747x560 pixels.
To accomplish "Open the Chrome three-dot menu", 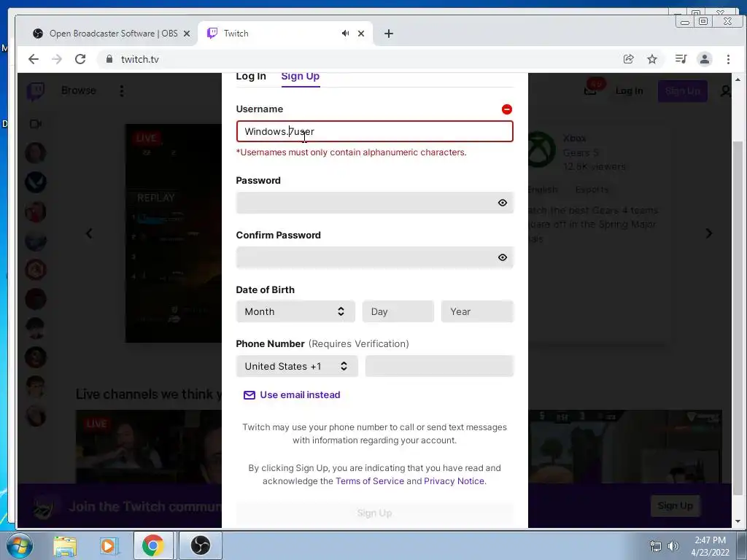I will click(x=728, y=59).
